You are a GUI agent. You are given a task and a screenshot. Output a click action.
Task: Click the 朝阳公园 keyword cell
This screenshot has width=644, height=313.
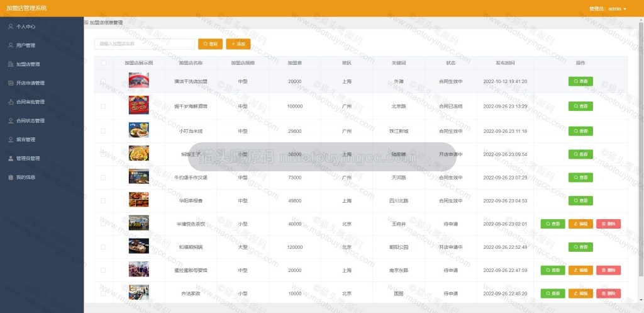(398, 248)
